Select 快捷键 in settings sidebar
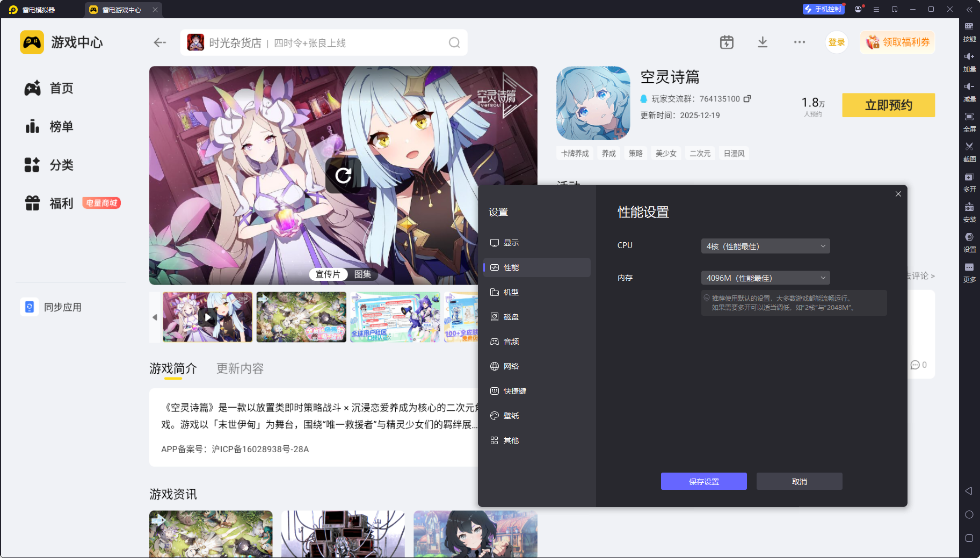Image resolution: width=980 pixels, height=558 pixels. pos(537,391)
